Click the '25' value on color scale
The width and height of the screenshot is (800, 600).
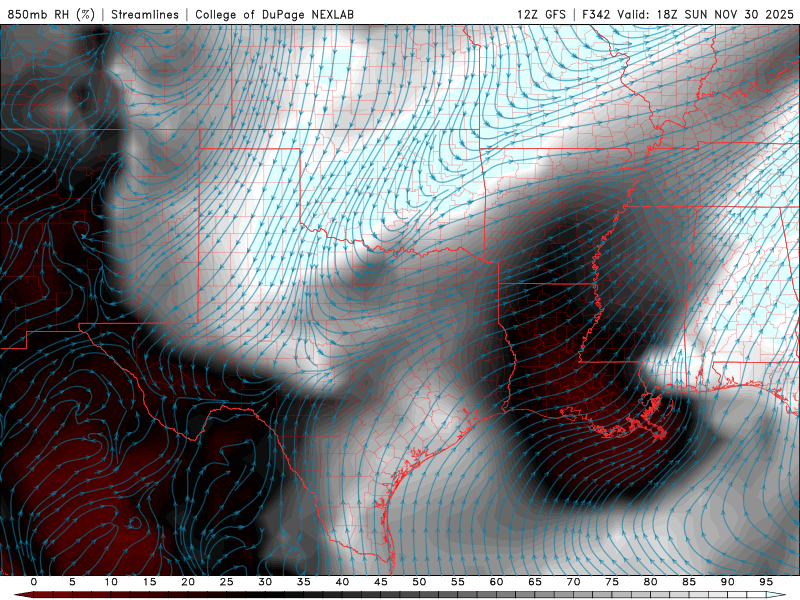227,582
